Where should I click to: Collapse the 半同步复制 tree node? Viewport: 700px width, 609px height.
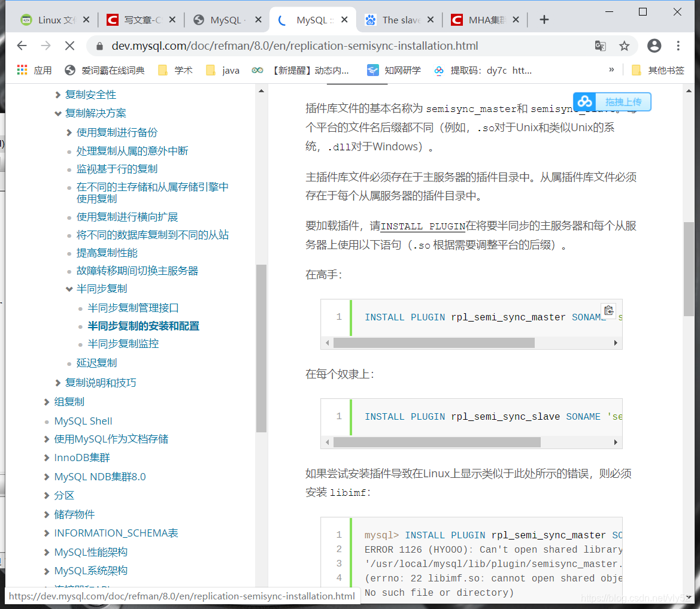pyautogui.click(x=69, y=289)
